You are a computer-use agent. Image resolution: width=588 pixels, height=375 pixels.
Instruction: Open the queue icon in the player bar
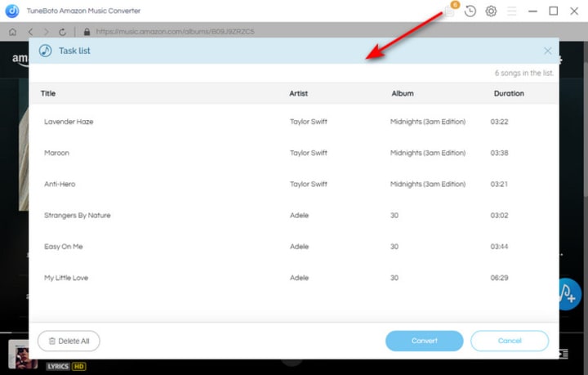tap(563, 354)
